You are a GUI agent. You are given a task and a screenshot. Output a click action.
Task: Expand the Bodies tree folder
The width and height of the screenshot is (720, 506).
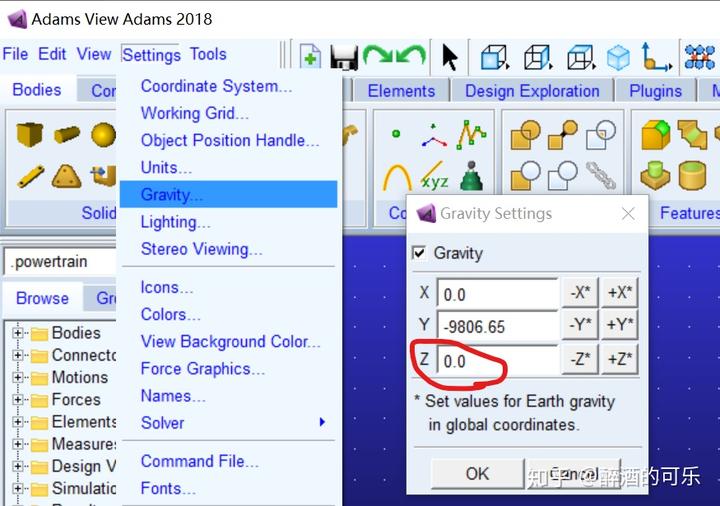pos(17,332)
